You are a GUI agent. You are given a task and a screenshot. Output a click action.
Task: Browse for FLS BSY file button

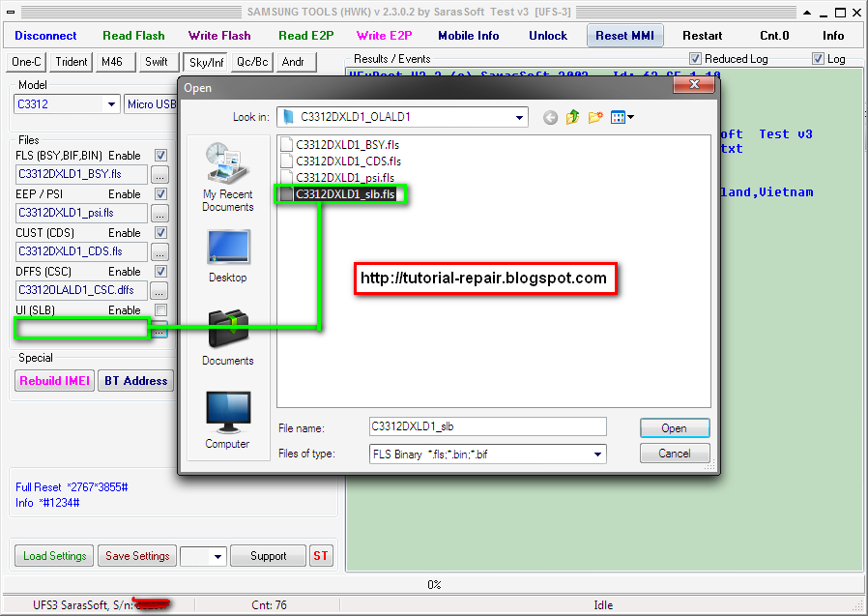[159, 174]
